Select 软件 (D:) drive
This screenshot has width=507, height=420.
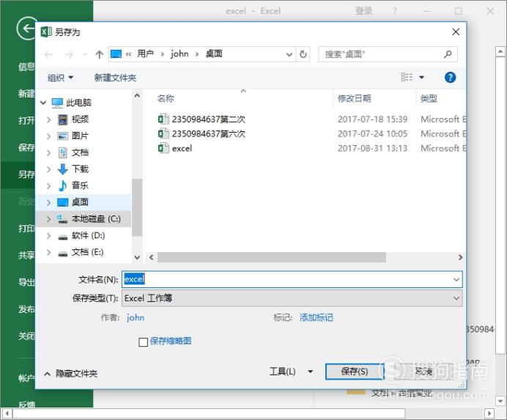(x=88, y=235)
